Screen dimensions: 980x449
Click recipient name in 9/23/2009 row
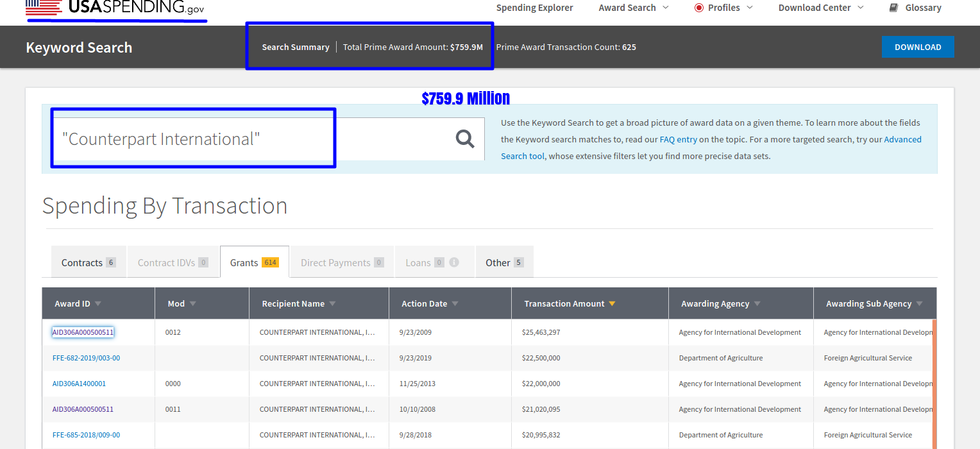317,332
